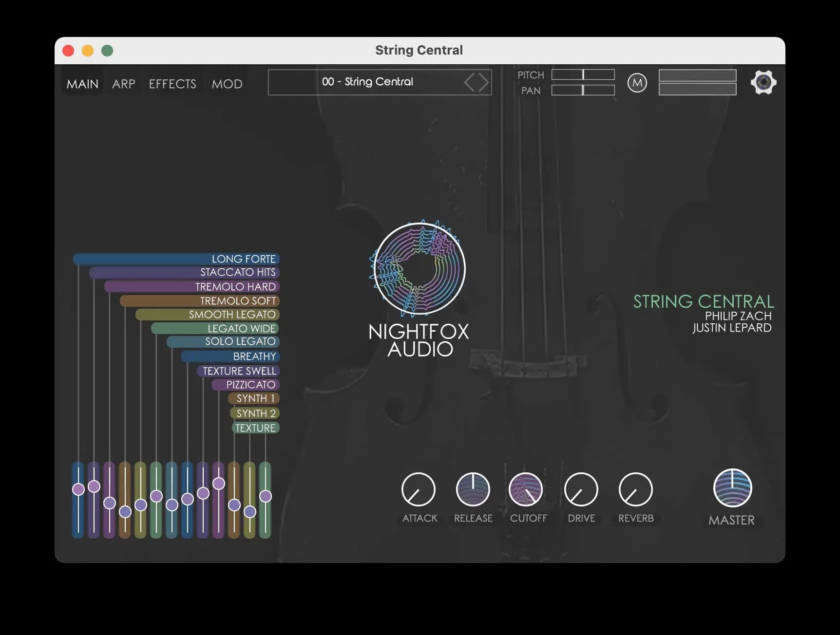Screen dimensions: 840x635
Task: Open the settings gear icon
Action: pos(763,82)
